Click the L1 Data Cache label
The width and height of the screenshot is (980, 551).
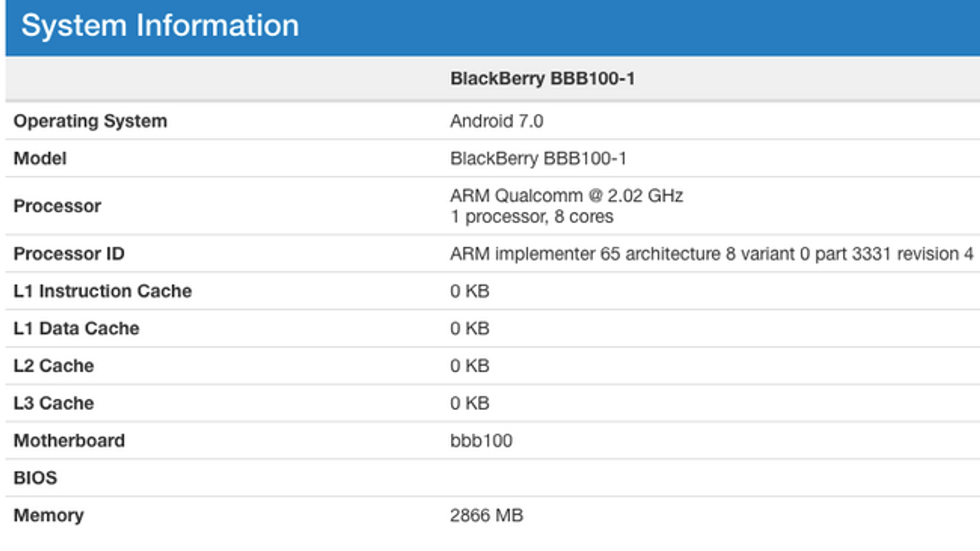click(x=76, y=329)
